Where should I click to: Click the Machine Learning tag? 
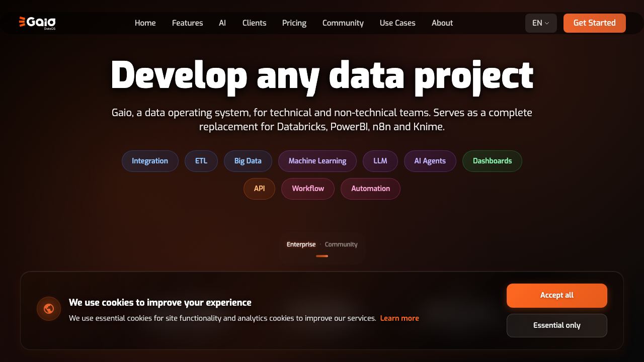coord(317,161)
